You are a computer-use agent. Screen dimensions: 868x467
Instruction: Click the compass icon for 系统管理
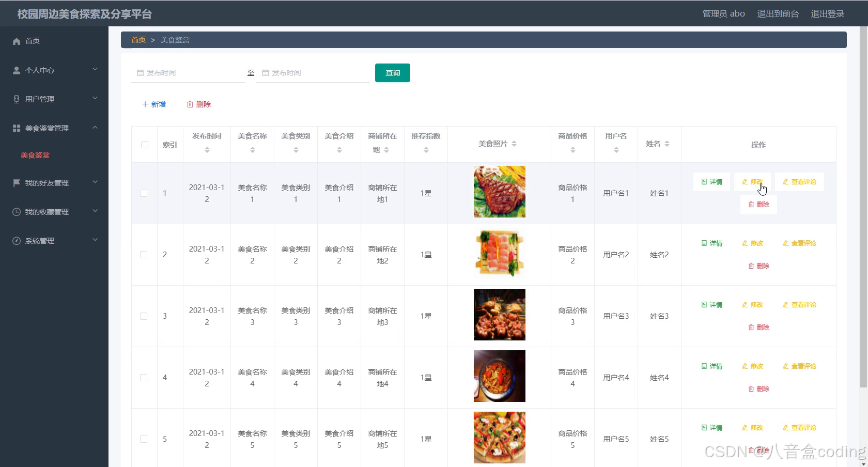click(x=17, y=241)
